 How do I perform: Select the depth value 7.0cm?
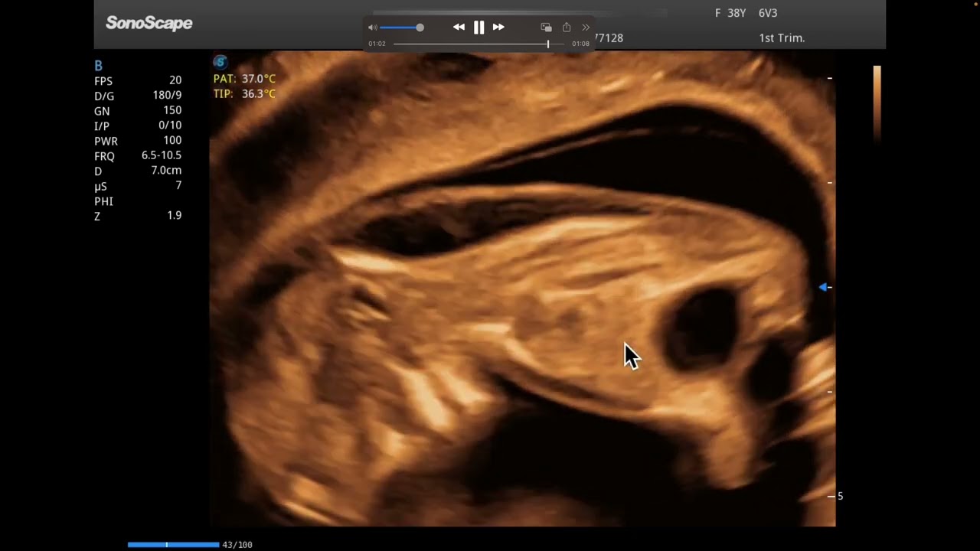[166, 171]
